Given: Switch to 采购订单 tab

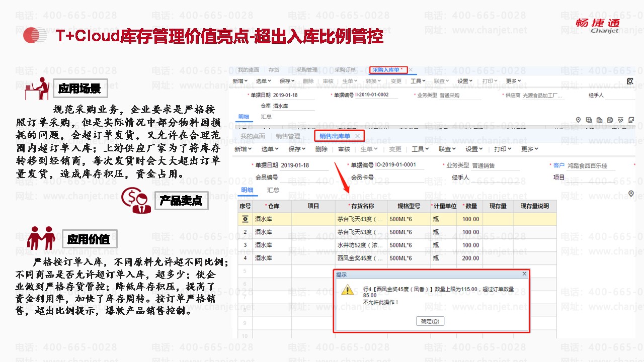Looking at the screenshot, I should [345, 70].
